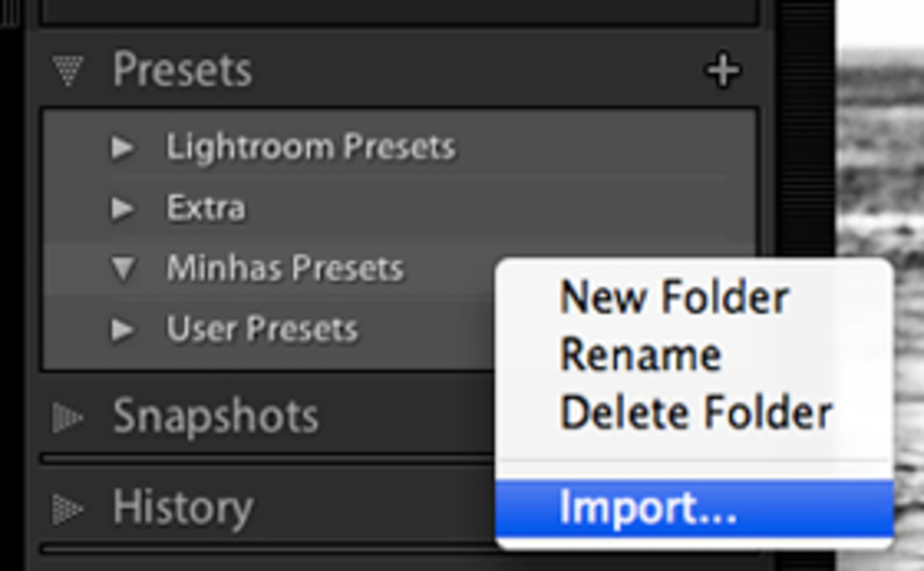Open the History panel header label
Screen dimensions: 924x571
183,507
